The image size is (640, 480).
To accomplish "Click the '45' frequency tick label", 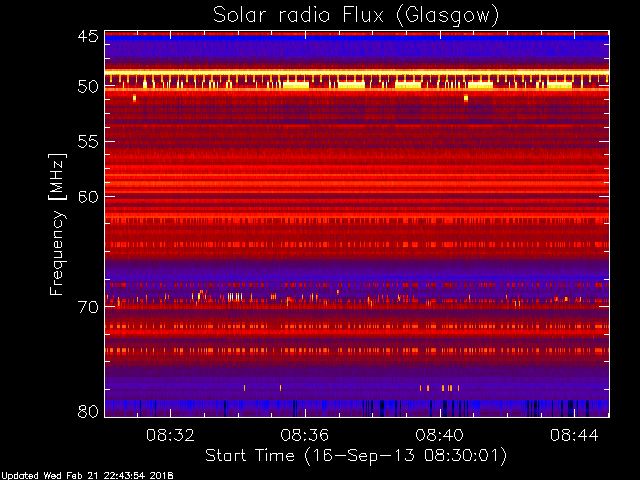I will [88, 36].
